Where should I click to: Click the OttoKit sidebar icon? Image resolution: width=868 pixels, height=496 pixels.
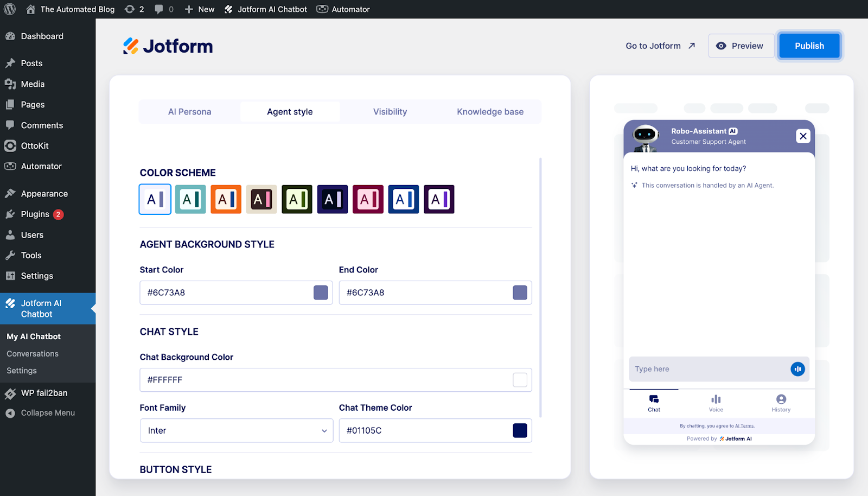pyautogui.click(x=11, y=145)
